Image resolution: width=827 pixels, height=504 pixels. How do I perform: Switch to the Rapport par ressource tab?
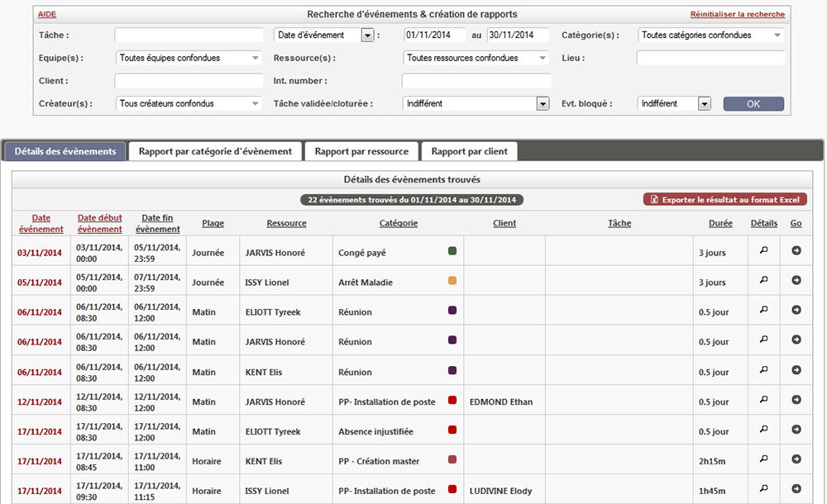click(x=361, y=150)
